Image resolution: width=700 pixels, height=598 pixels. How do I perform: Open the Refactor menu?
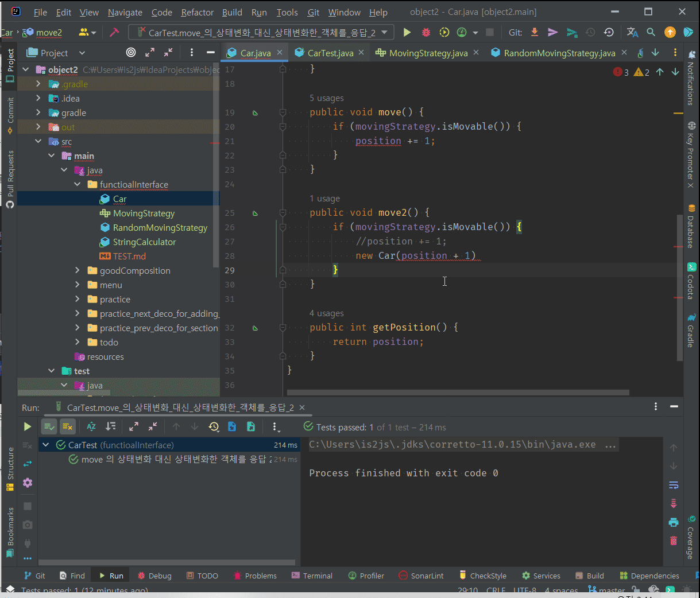197,12
